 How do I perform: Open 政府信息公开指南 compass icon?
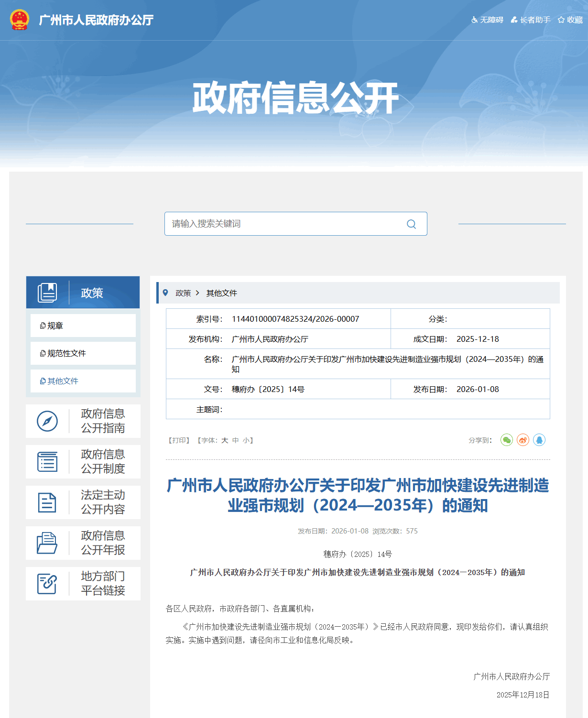pyautogui.click(x=47, y=421)
